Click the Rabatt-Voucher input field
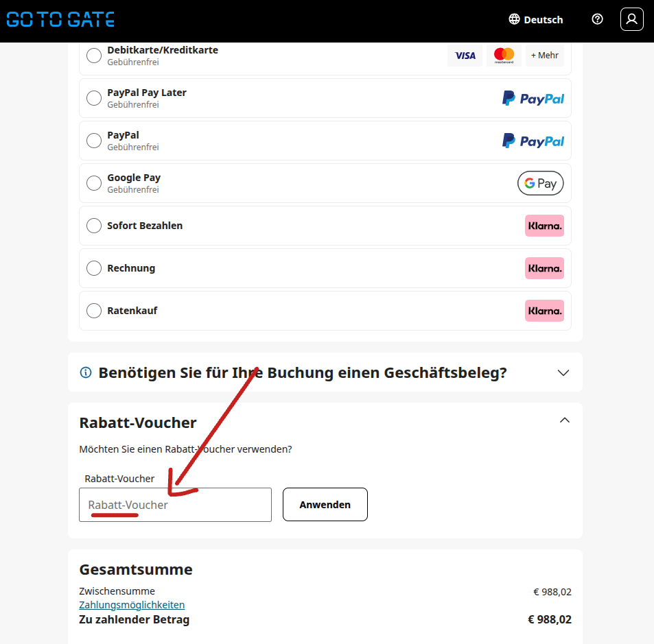Viewport: 654px width, 644px height. [175, 504]
